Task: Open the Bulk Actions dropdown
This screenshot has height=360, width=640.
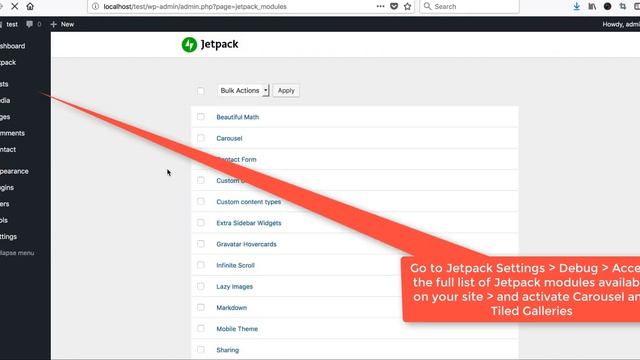Action: point(243,91)
